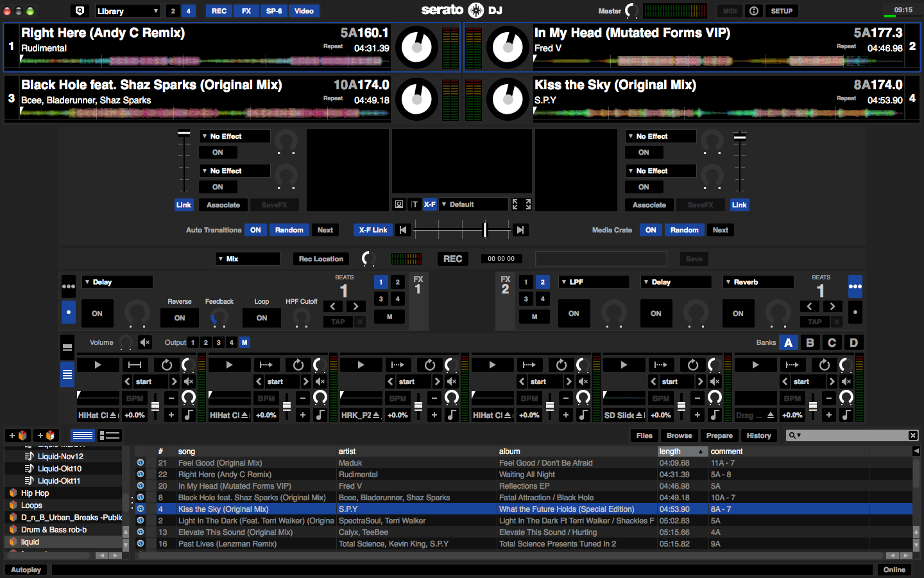Open the Library view dropdown
924x578 pixels.
coord(127,11)
